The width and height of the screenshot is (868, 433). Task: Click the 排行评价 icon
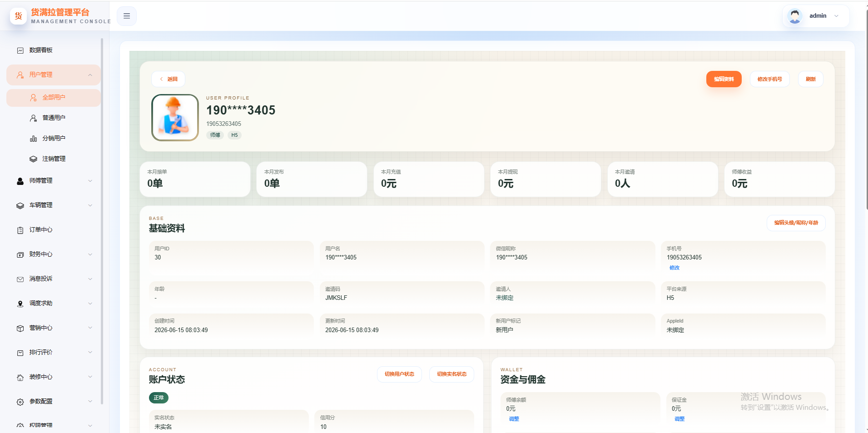click(x=20, y=353)
